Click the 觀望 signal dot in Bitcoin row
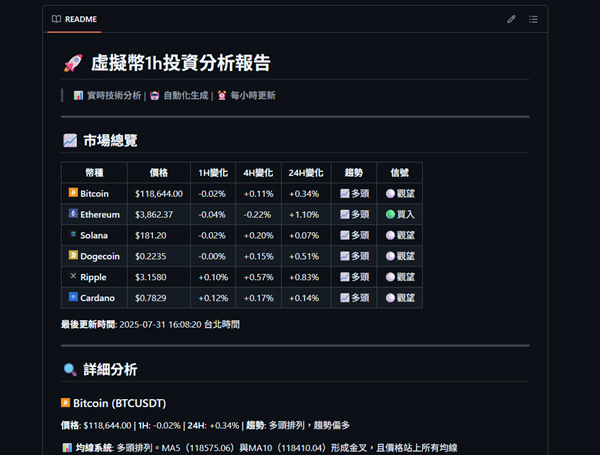The image size is (600, 455). [x=390, y=194]
